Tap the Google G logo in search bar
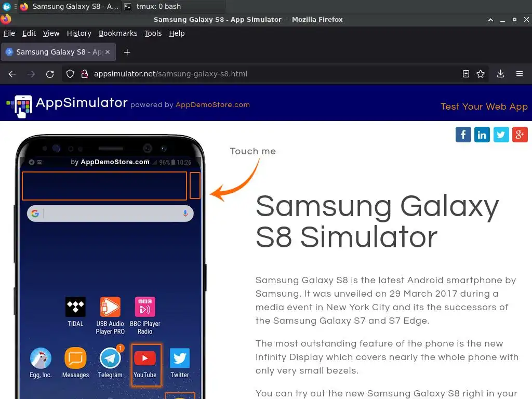Screen dimensions: 532x399 (x=35, y=214)
